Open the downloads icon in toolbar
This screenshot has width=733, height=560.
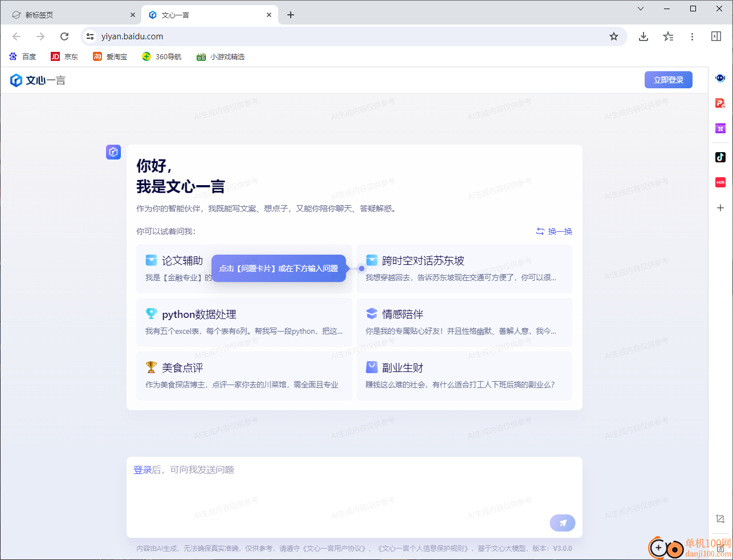click(x=644, y=36)
